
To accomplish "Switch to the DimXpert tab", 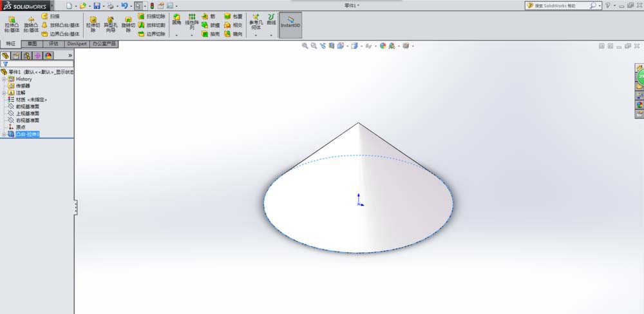I will click(x=77, y=44).
